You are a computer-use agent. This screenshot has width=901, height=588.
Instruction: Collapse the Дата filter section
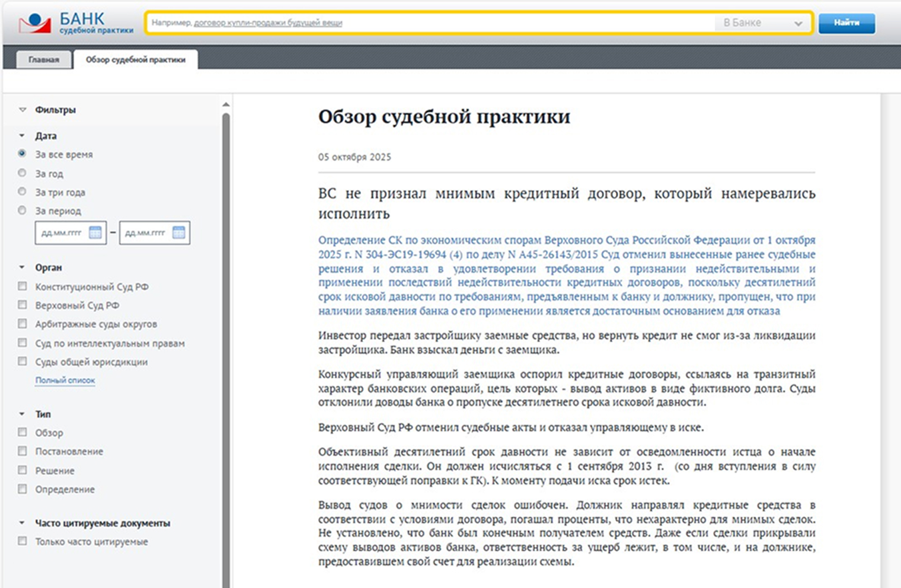(23, 136)
